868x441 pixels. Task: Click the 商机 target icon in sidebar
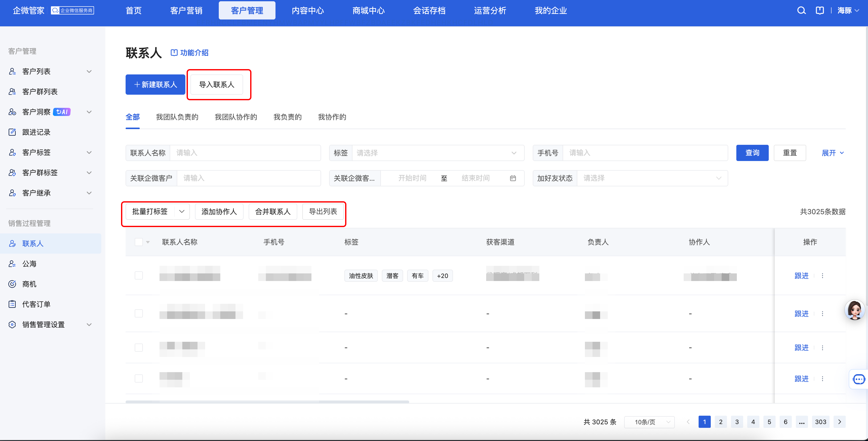tap(12, 284)
